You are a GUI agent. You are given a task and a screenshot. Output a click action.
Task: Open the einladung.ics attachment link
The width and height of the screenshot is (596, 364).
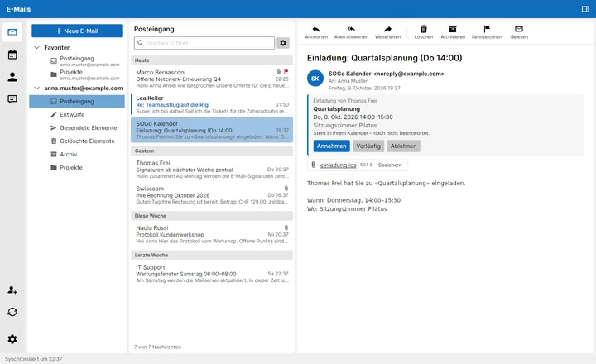tap(338, 165)
